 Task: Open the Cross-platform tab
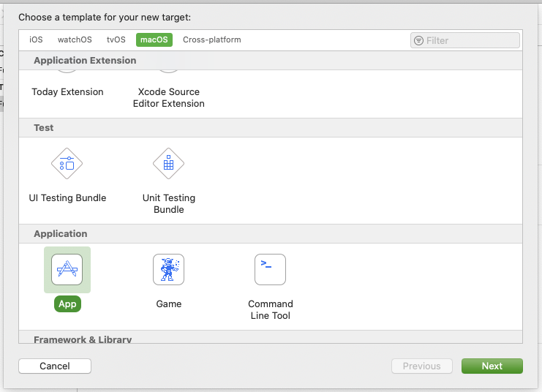[211, 39]
